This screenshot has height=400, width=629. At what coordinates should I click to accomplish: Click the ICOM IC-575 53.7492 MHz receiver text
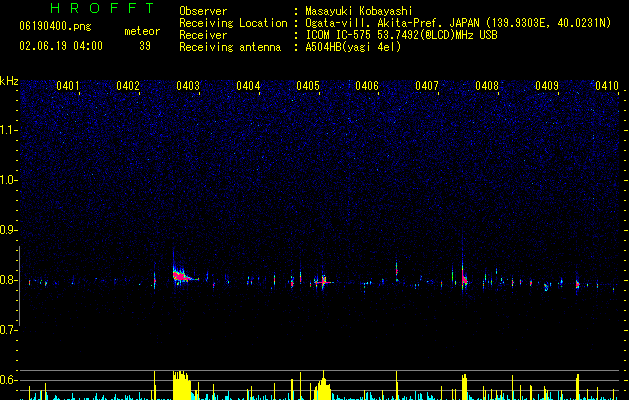401,35
